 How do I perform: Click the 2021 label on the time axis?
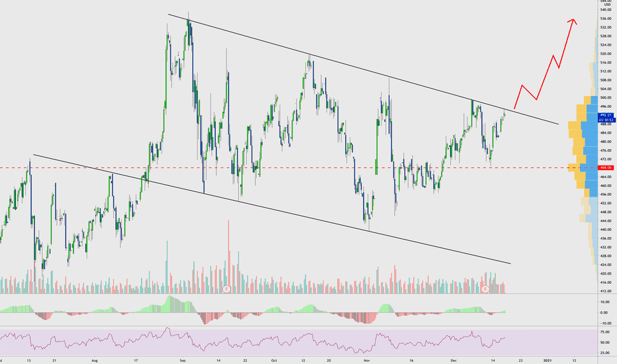tap(547, 360)
